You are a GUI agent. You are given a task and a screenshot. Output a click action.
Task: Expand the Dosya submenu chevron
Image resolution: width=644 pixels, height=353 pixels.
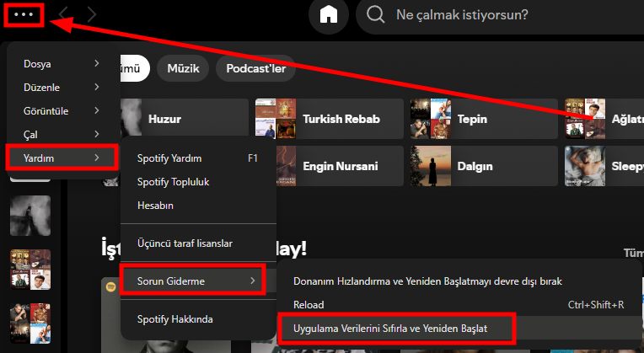(x=97, y=63)
